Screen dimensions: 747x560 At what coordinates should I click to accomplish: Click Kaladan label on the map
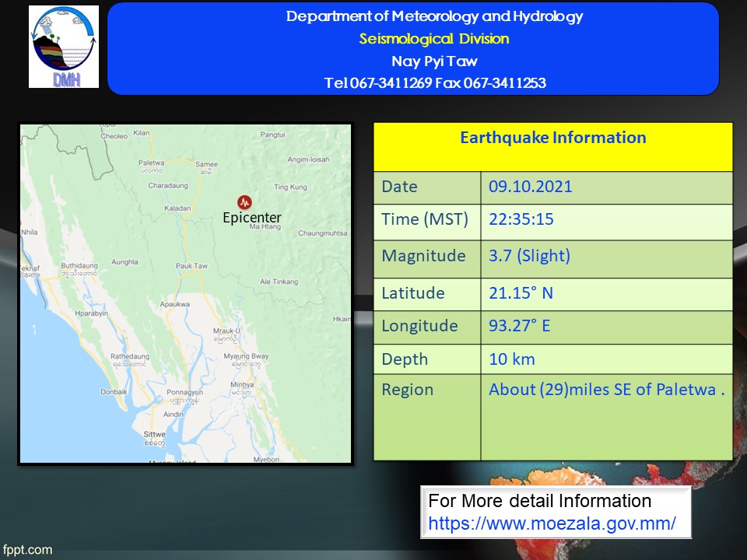(x=177, y=208)
